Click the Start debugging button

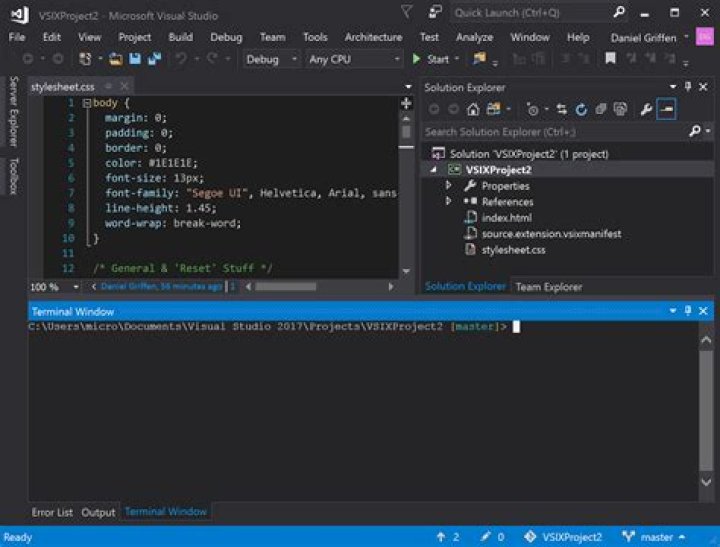coord(431,59)
